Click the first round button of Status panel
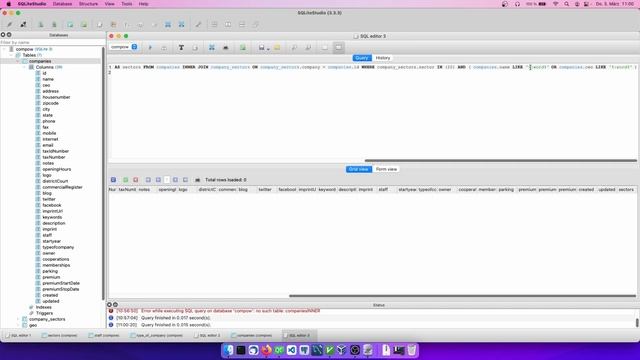 109,305
